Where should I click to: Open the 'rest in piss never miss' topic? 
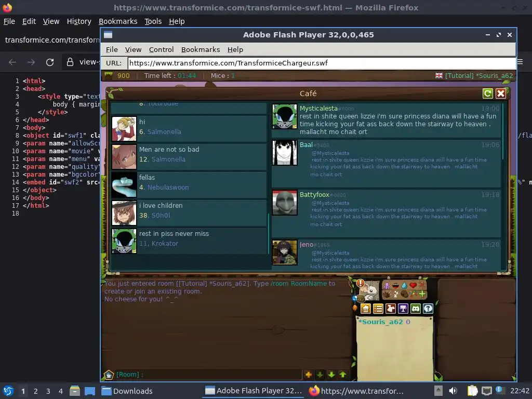pos(189,241)
